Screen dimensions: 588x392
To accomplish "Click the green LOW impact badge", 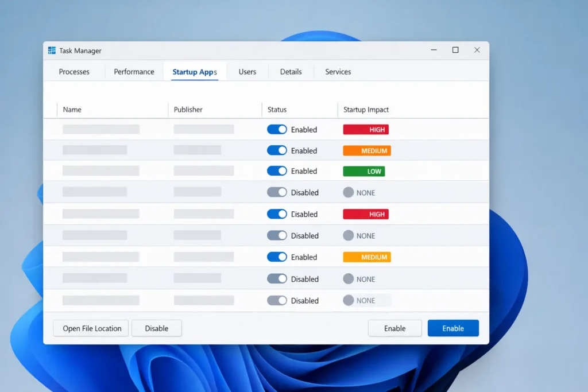I will 363,170.
